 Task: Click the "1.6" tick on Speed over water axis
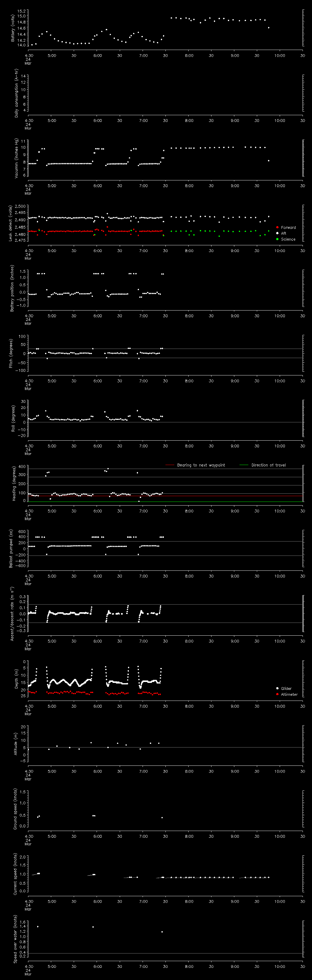[x=23, y=922]
